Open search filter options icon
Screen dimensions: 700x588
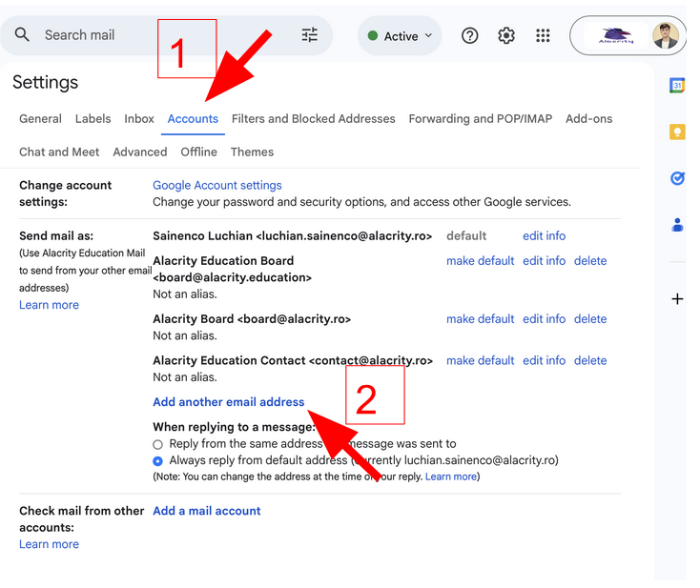click(309, 35)
